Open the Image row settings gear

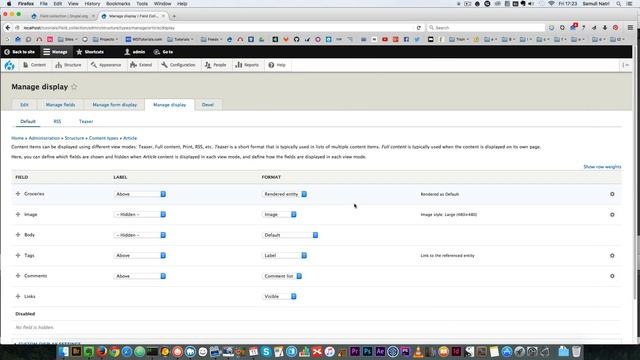612,214
